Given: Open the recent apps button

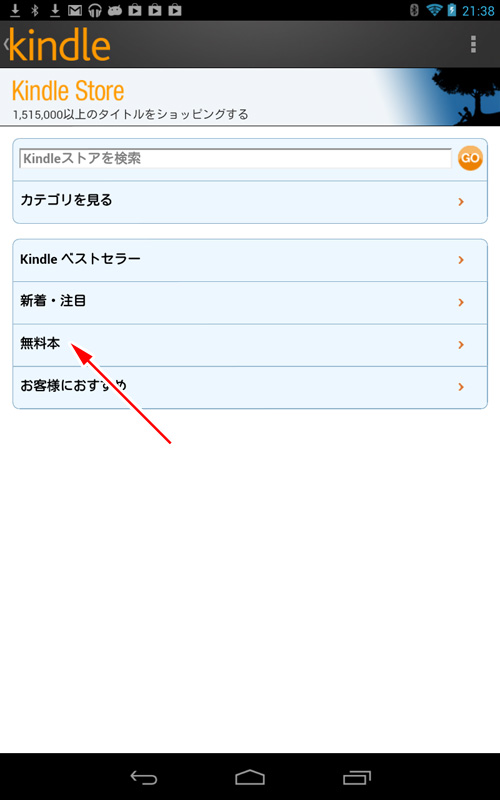Looking at the screenshot, I should (x=357, y=778).
